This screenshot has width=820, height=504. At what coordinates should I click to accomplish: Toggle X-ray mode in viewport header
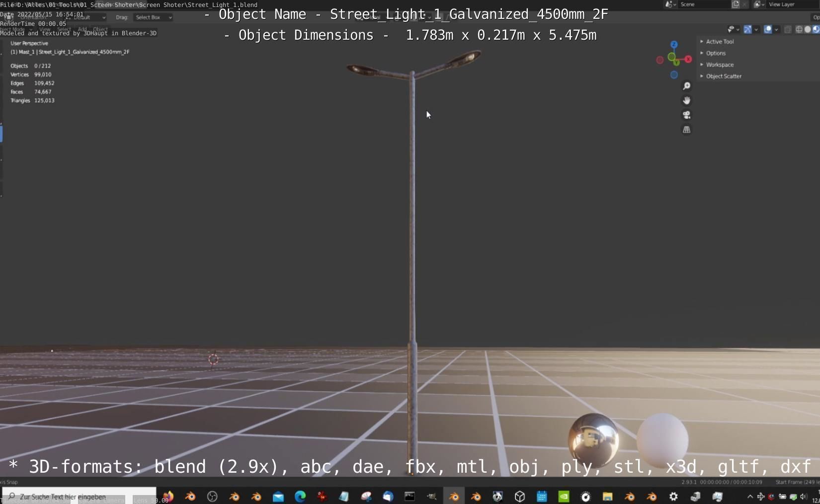click(x=788, y=29)
